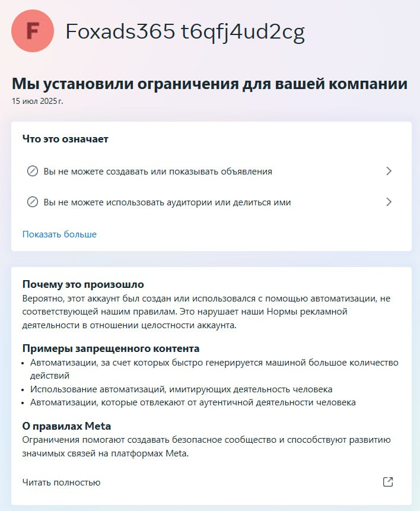420x511 pixels.
Task: Click the date 15 июл 2025 г.
Action: coord(37,101)
